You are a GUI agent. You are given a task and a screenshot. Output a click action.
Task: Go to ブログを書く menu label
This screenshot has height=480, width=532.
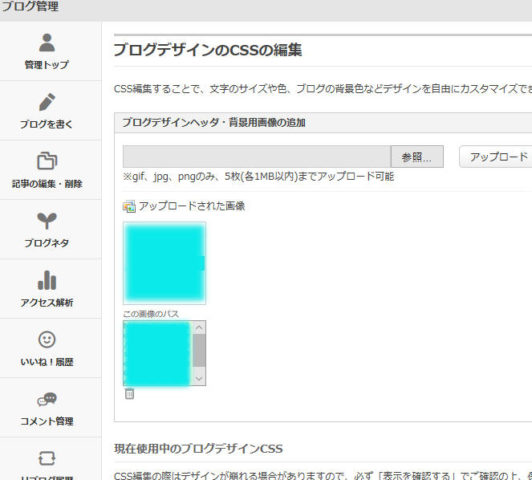[47, 124]
